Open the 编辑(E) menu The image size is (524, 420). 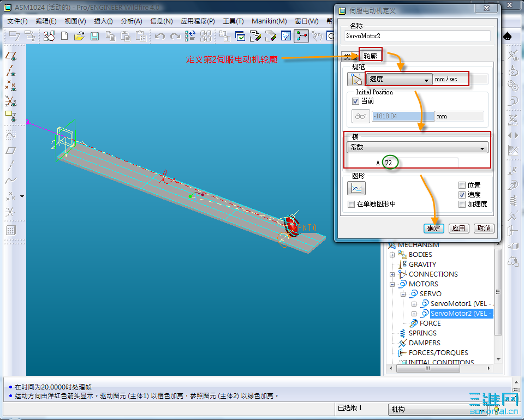coord(46,21)
